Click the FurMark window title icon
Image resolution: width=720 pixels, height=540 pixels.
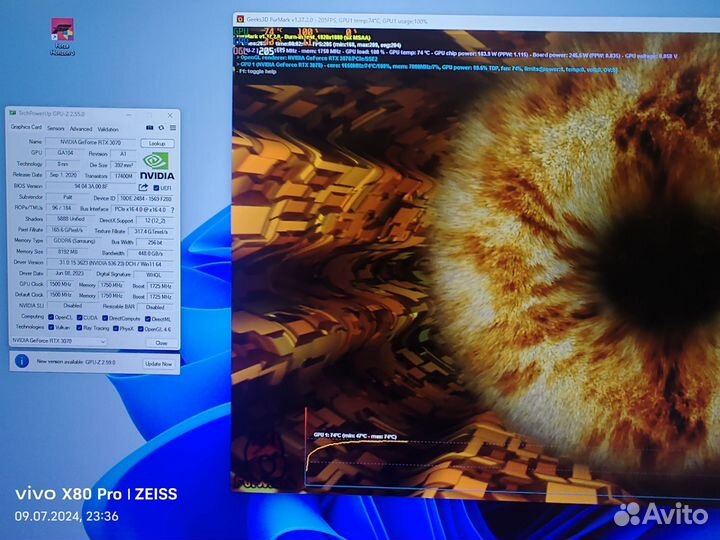[240, 19]
